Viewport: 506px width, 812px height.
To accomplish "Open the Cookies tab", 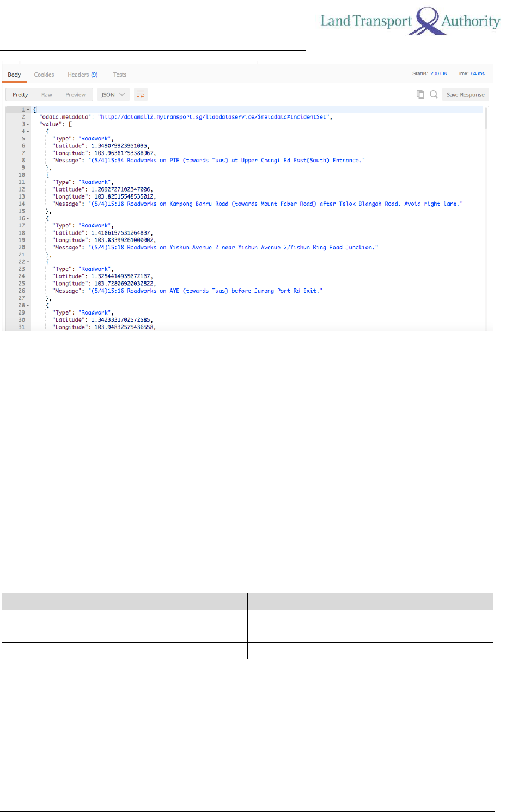I will coord(44,75).
